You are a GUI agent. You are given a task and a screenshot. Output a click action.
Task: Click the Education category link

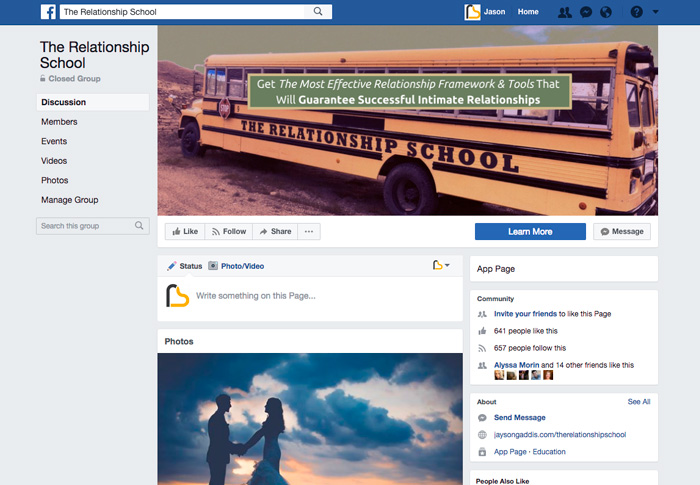549,452
